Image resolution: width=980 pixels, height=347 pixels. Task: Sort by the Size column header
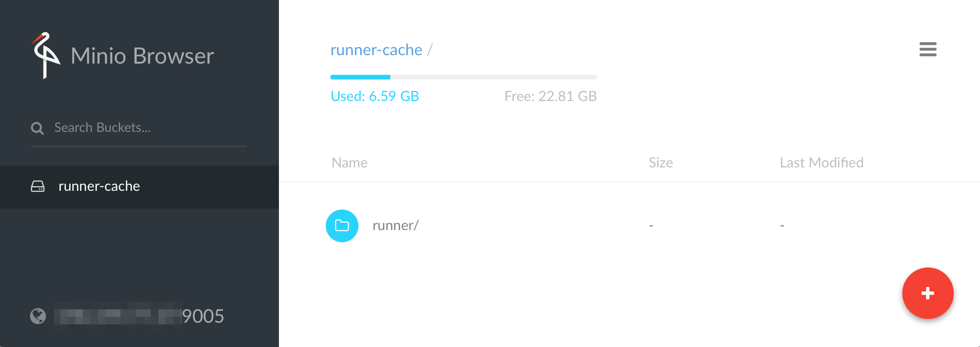tap(660, 162)
